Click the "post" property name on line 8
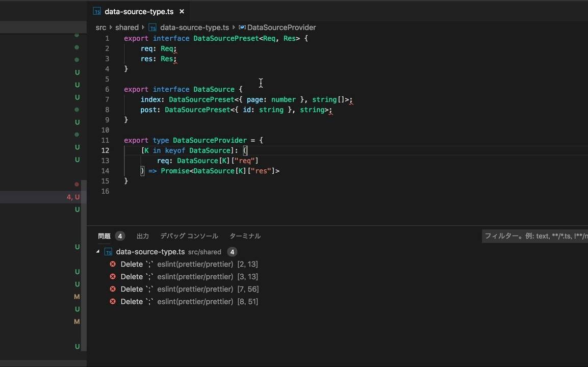The width and height of the screenshot is (588, 367). pyautogui.click(x=148, y=110)
